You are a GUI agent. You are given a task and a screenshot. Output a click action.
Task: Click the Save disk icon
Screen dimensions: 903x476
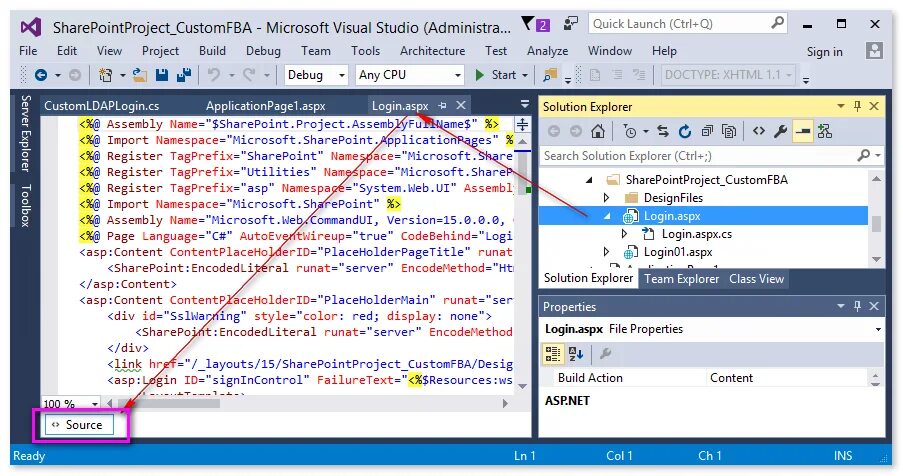(x=162, y=75)
